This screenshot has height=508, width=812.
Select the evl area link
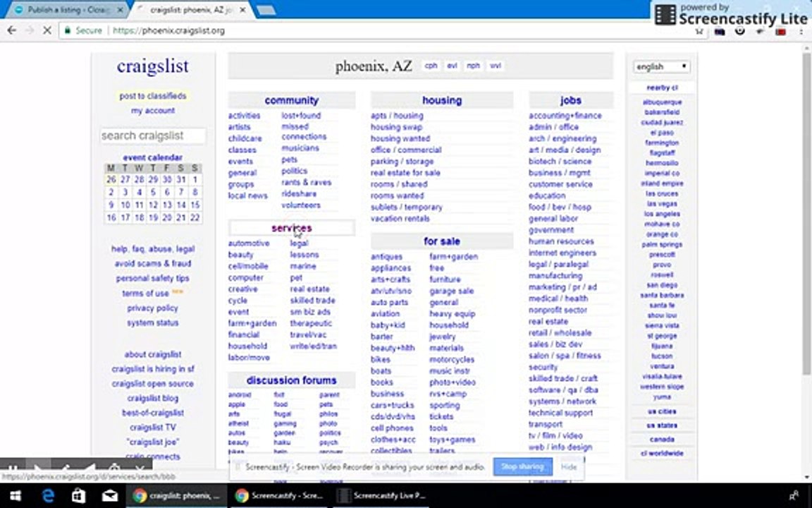[x=452, y=66]
